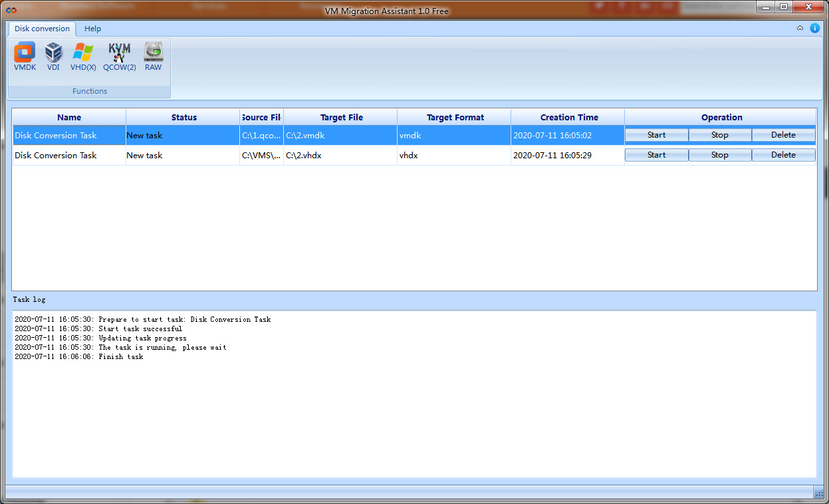Click source file C:\VMS\... cell
The image size is (829, 504).
pos(261,155)
